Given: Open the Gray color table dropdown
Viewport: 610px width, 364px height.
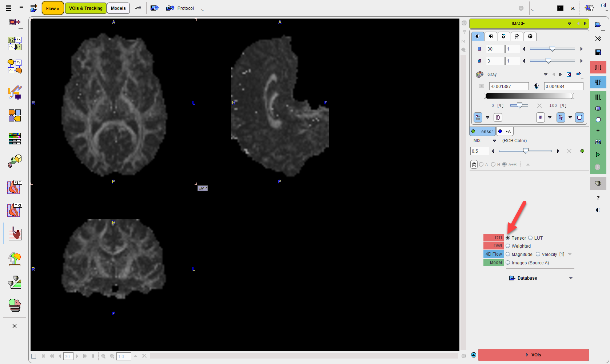Looking at the screenshot, I should pos(546,75).
